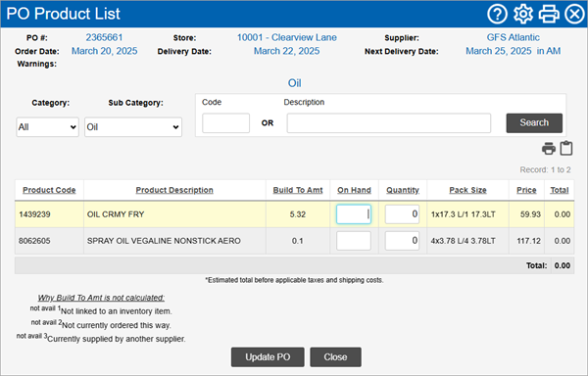Click the clipboard icon above table
This screenshot has width=588, height=376.
566,148
